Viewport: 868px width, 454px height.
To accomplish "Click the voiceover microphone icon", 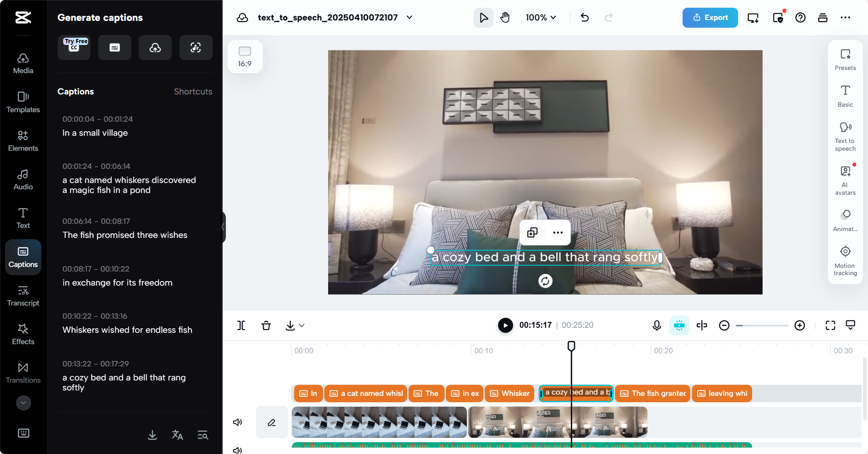I will [656, 325].
